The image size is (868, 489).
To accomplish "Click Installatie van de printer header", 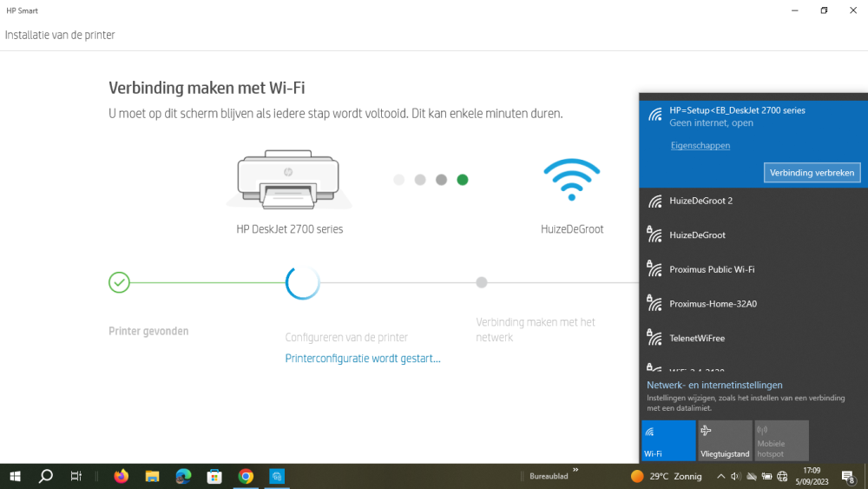I will point(60,35).
